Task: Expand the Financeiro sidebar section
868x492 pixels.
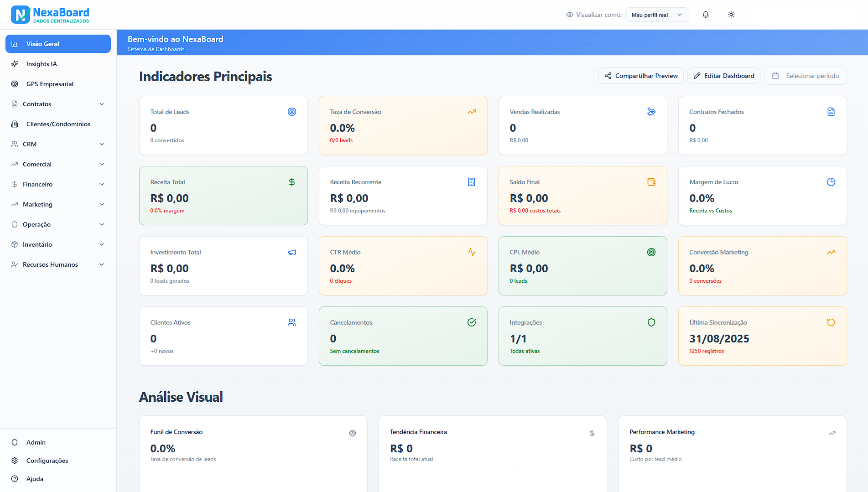Action: pos(58,184)
